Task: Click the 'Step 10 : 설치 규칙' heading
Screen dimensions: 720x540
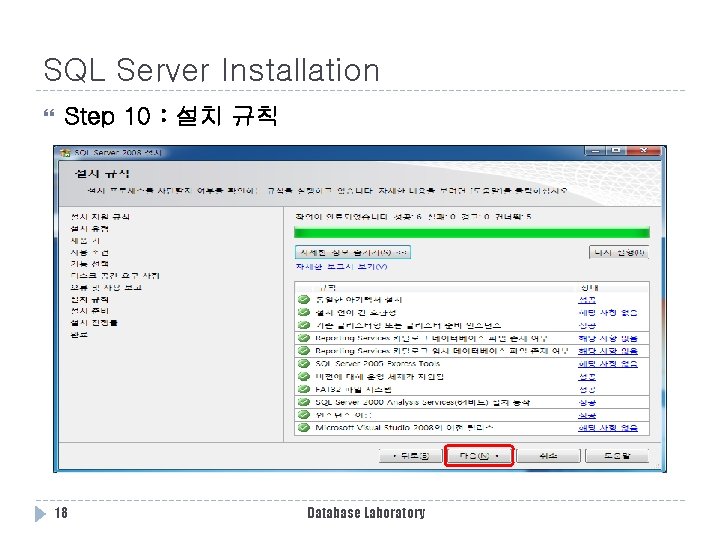Action: 170,116
